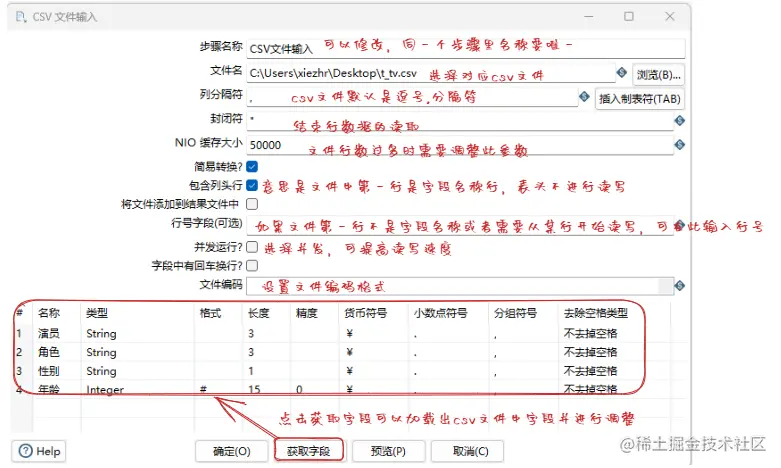Click 插入制表符(TAB) button

click(640, 99)
